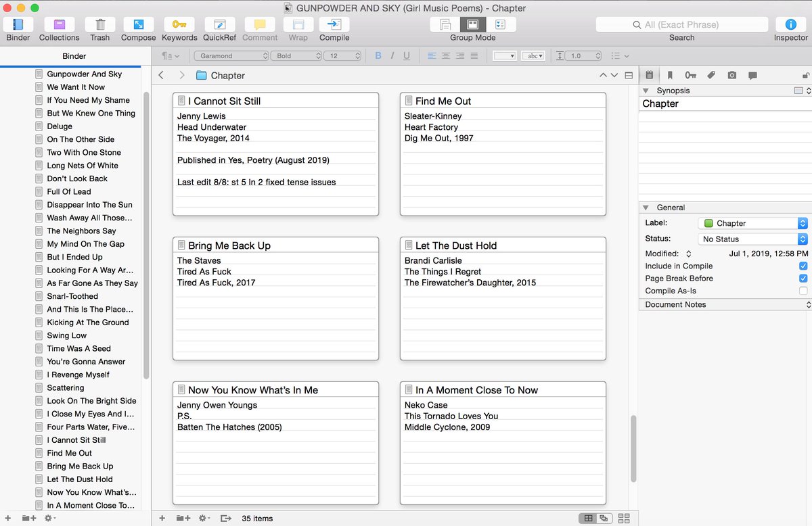Split the editor with split-view icon
This screenshot has width=812, height=526.
click(x=629, y=75)
